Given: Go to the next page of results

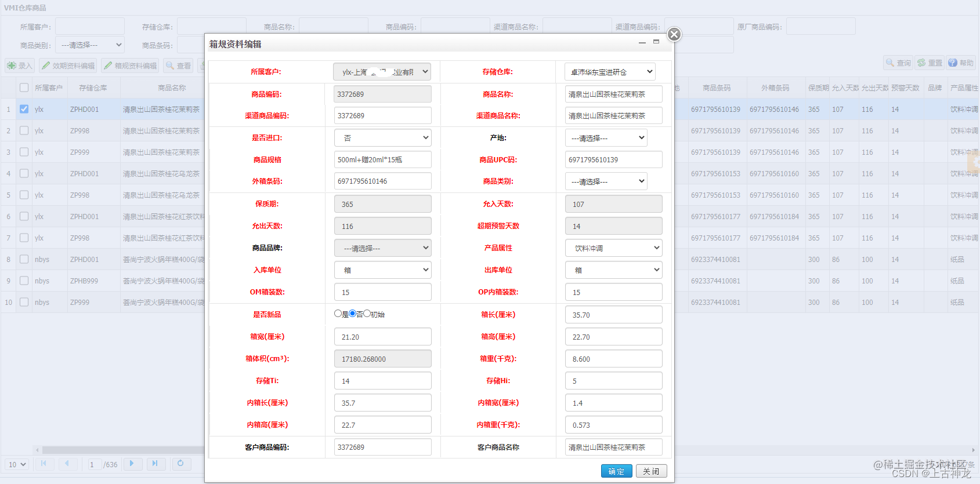Looking at the screenshot, I should pyautogui.click(x=132, y=464).
